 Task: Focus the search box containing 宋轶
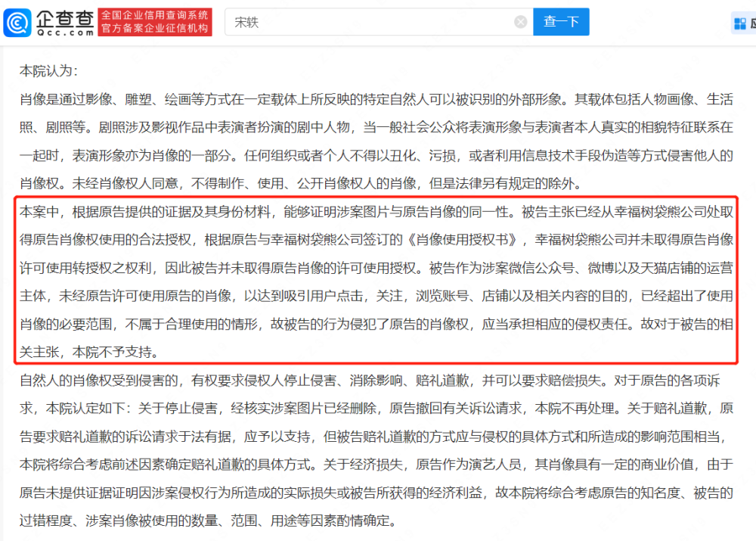coord(379,22)
